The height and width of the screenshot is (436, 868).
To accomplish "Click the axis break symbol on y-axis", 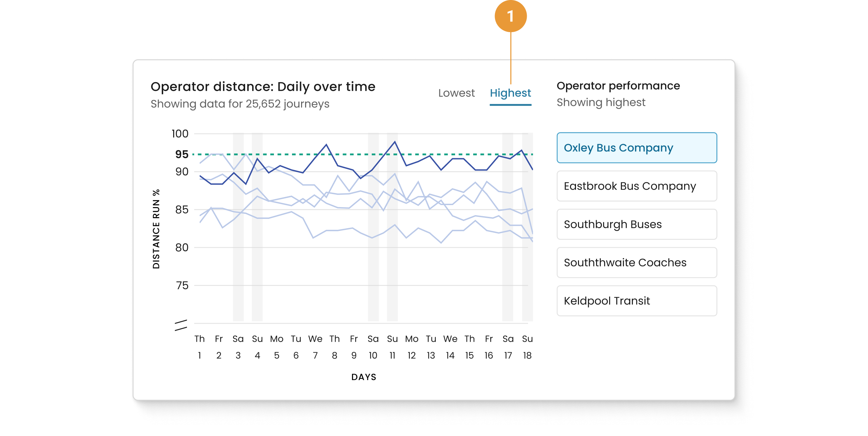I will 180,325.
